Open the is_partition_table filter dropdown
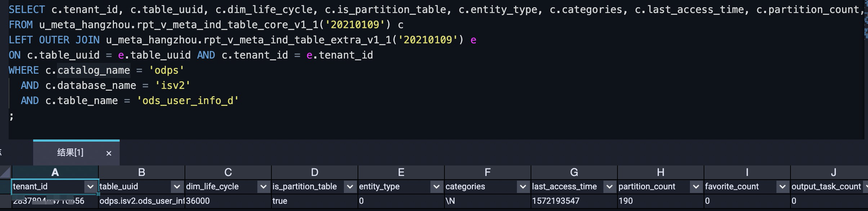 point(350,186)
